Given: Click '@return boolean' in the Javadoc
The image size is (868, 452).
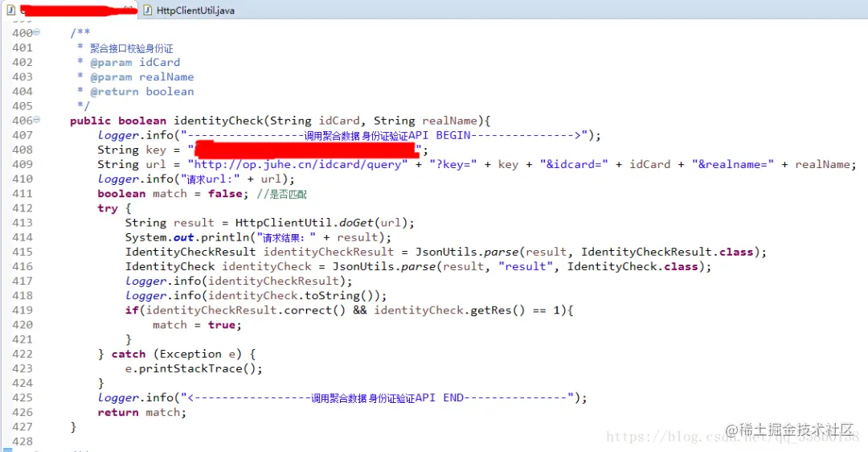Looking at the screenshot, I should (142, 92).
